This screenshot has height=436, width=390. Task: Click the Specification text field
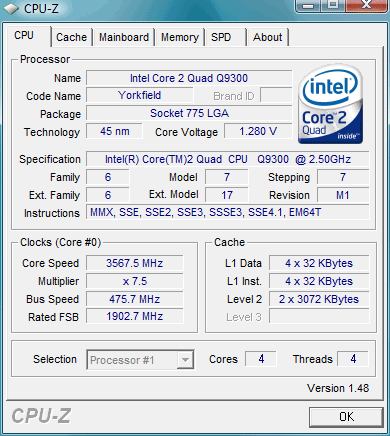228,159
